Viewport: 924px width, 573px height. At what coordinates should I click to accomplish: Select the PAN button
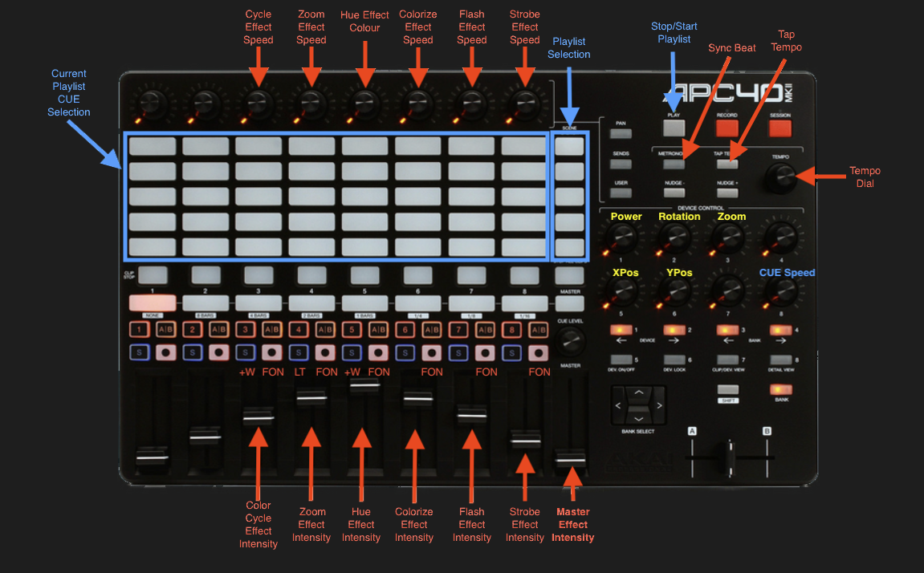[621, 134]
